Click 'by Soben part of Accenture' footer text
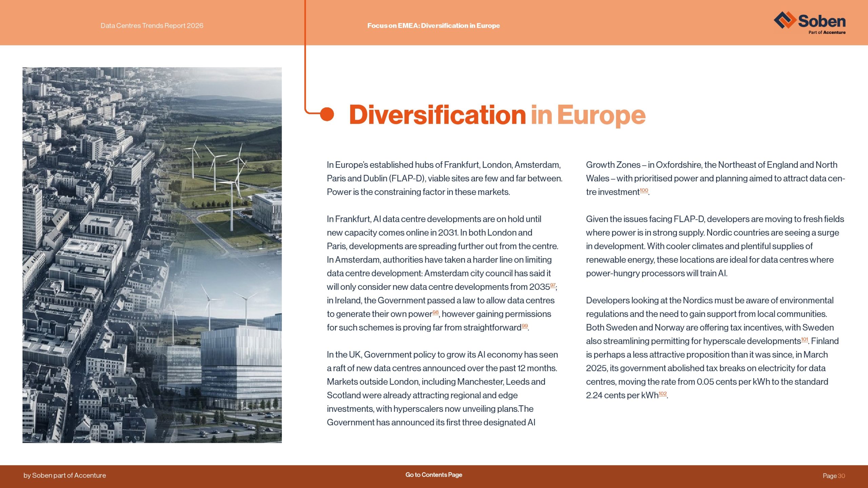Image resolution: width=868 pixels, height=488 pixels. 65,475
